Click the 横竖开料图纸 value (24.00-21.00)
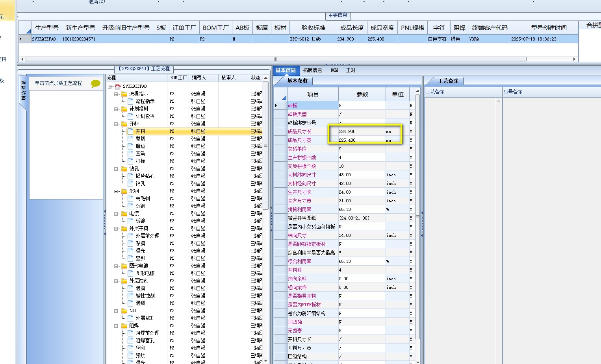 [362, 218]
